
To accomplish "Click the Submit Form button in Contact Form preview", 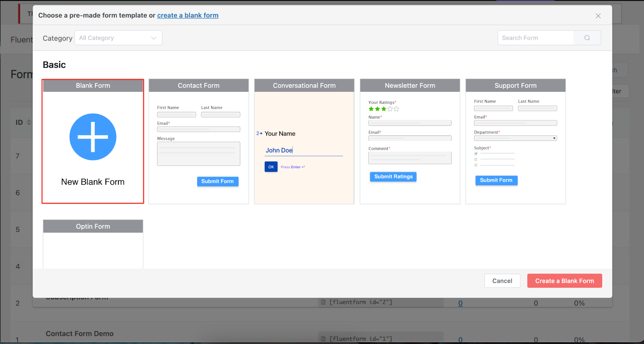I will click(x=218, y=181).
